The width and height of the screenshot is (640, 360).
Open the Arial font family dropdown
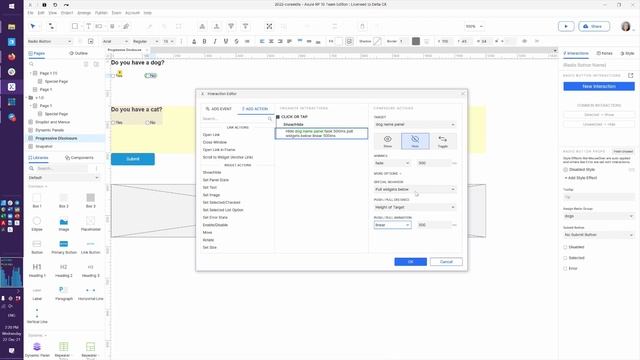click(116, 41)
